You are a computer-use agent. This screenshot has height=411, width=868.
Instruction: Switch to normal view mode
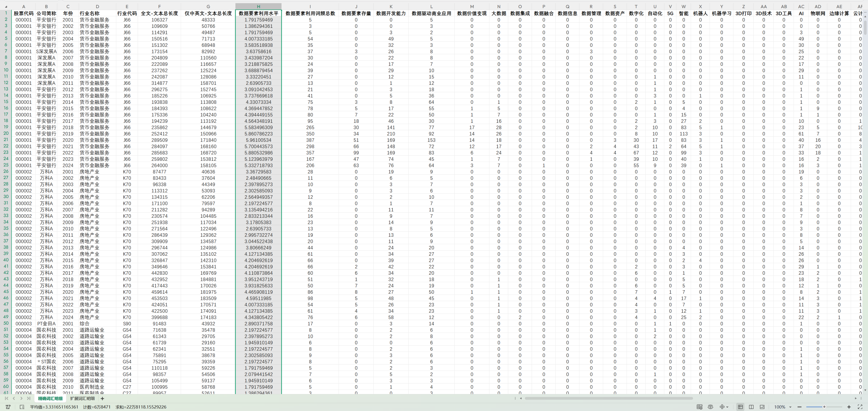click(x=740, y=407)
